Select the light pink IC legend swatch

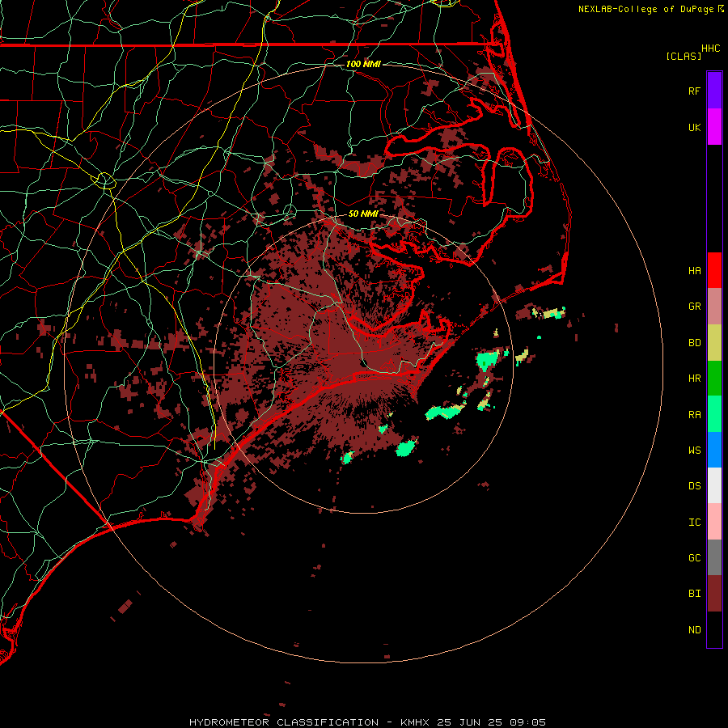[714, 522]
